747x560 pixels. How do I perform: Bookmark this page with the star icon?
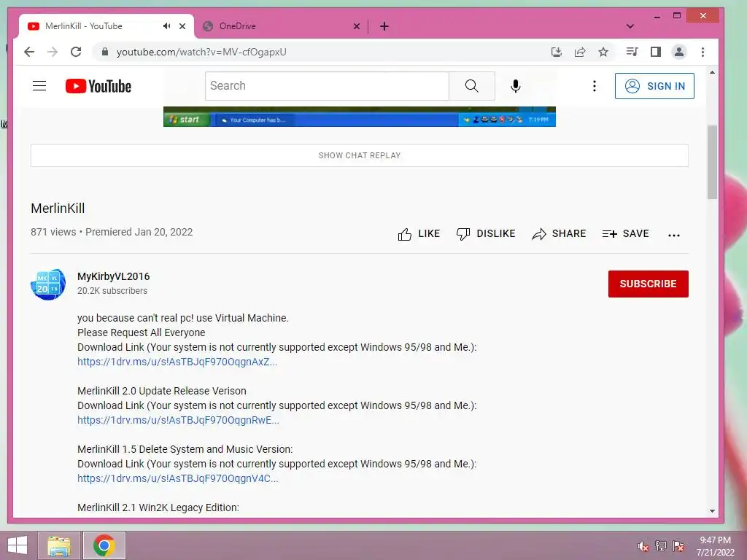pos(603,52)
